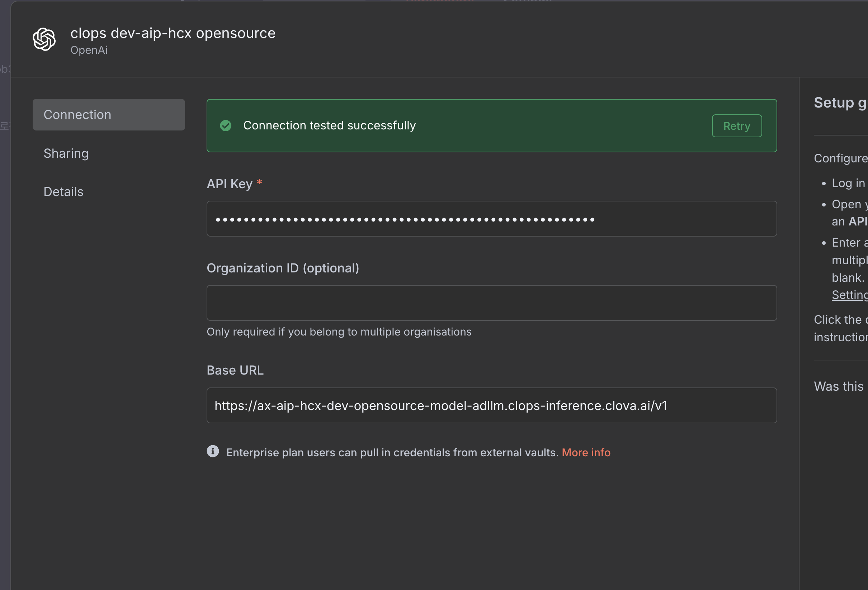
Task: Click into the Organization ID field
Action: click(491, 303)
